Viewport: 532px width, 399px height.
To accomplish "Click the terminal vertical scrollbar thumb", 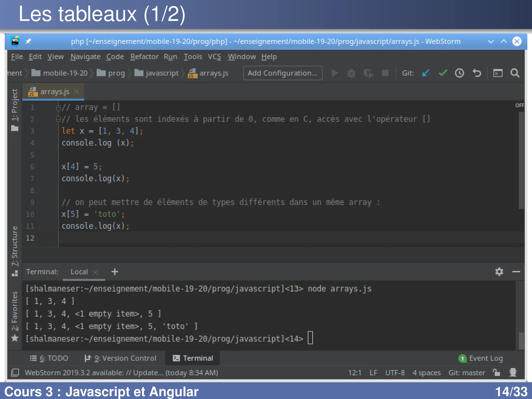I will (521, 341).
